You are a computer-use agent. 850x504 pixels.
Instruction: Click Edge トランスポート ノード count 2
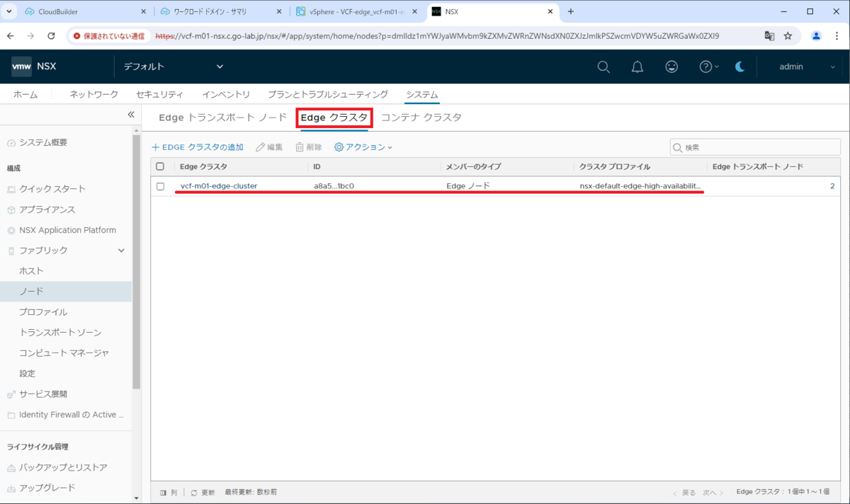832,186
